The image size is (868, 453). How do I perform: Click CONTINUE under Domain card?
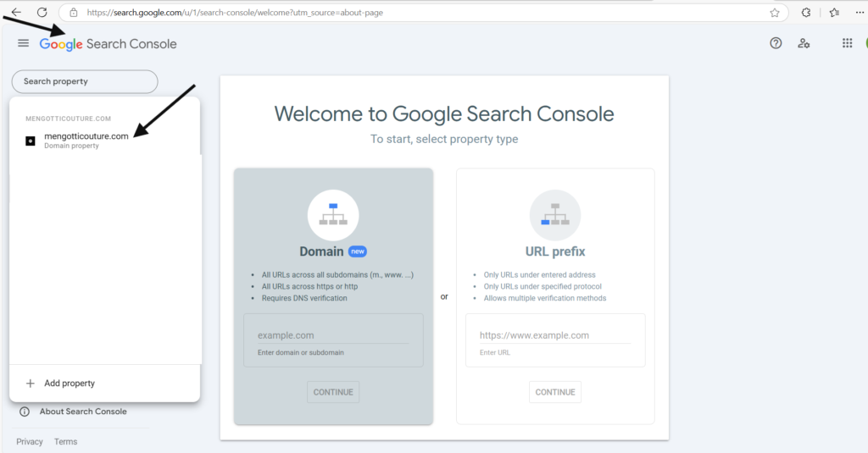pyautogui.click(x=333, y=392)
